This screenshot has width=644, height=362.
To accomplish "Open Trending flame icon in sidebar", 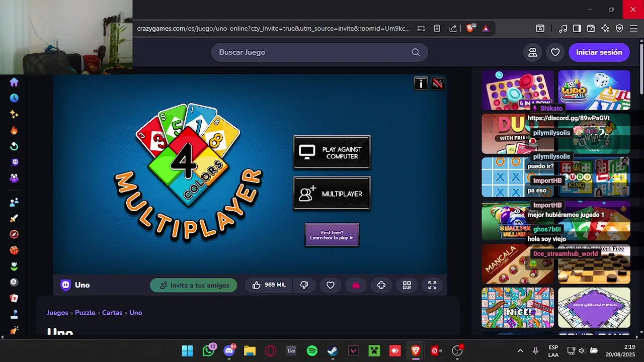I will tap(14, 130).
